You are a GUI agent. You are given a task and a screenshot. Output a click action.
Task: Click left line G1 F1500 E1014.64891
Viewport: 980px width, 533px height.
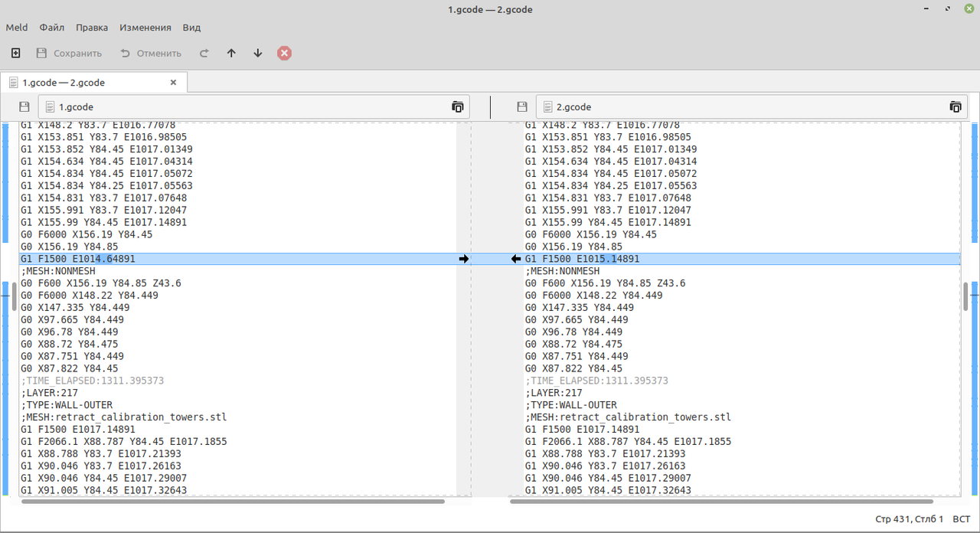pyautogui.click(x=77, y=259)
